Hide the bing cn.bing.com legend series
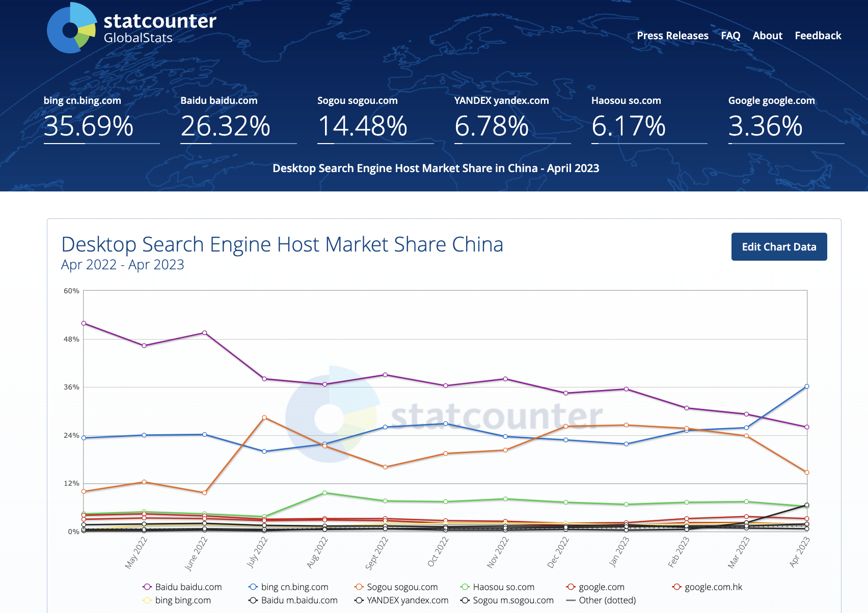The height and width of the screenshot is (613, 868). coord(288,587)
